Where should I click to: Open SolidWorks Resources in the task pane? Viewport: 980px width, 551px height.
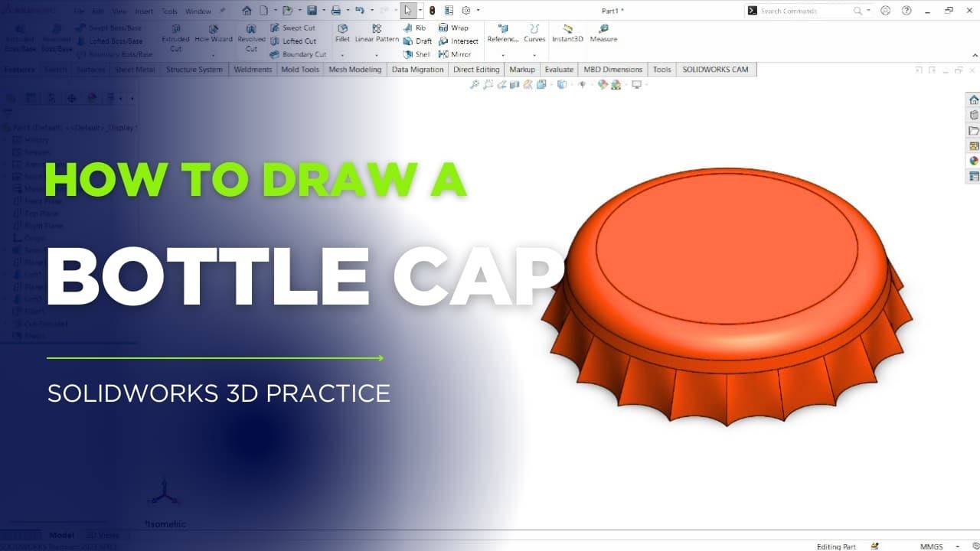[x=974, y=99]
